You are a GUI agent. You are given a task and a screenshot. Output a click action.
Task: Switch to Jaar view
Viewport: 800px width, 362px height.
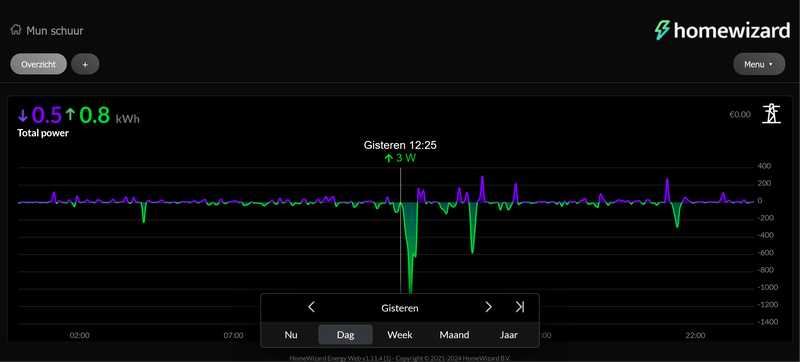click(x=509, y=335)
